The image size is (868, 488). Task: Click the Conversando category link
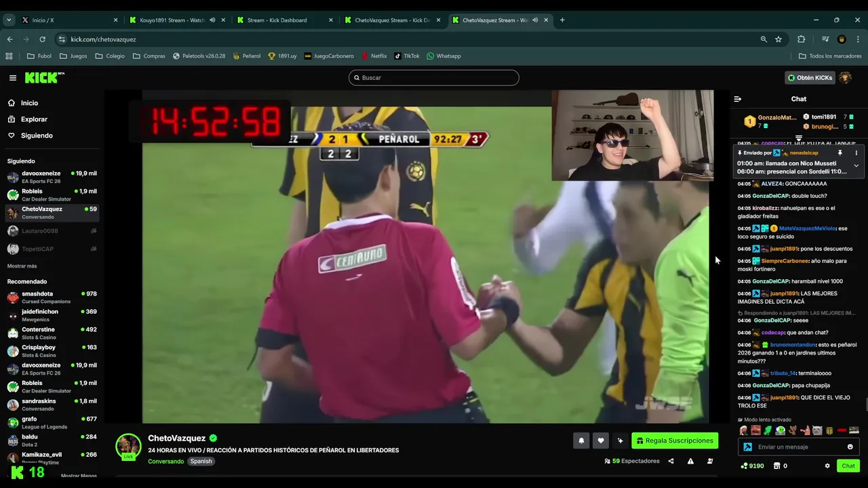point(165,462)
